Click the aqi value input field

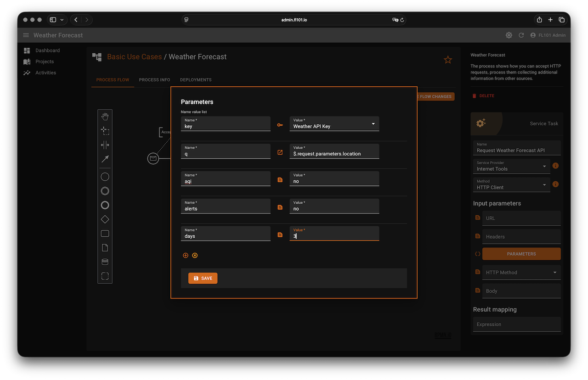pyautogui.click(x=334, y=179)
